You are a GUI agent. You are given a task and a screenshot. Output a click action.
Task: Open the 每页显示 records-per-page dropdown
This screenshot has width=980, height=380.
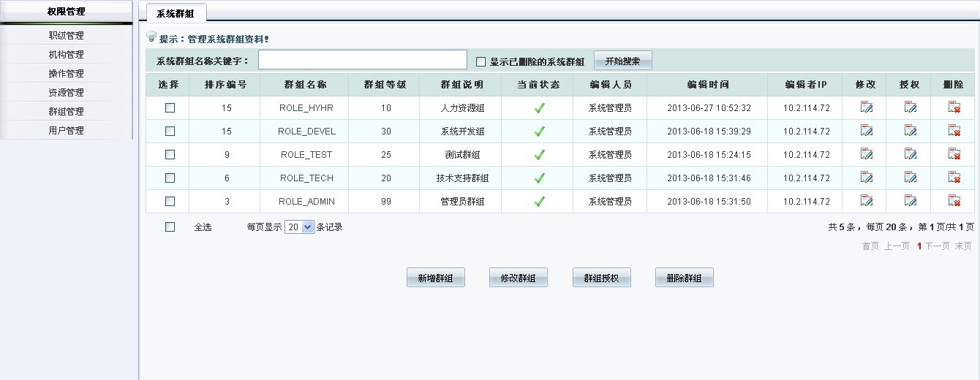(x=299, y=227)
